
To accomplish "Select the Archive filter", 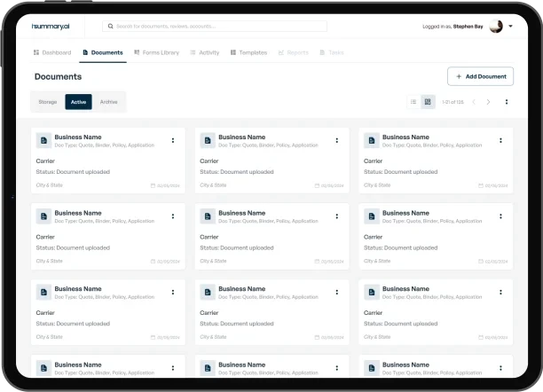I will [109, 102].
